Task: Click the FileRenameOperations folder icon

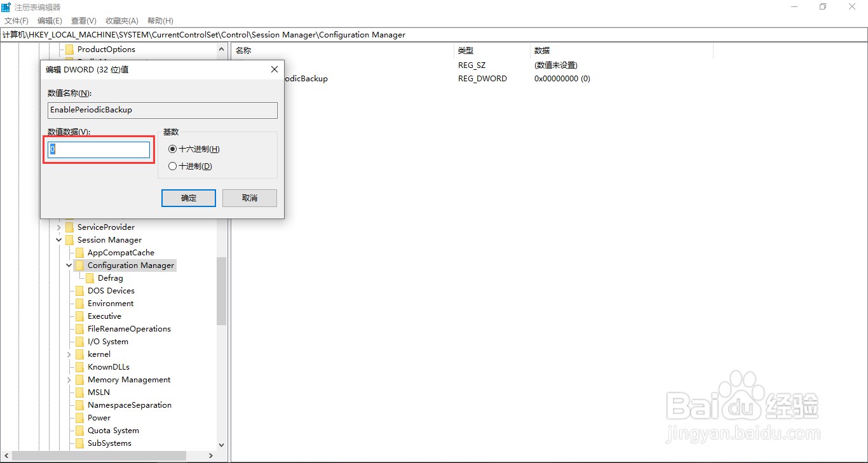Action: click(79, 329)
